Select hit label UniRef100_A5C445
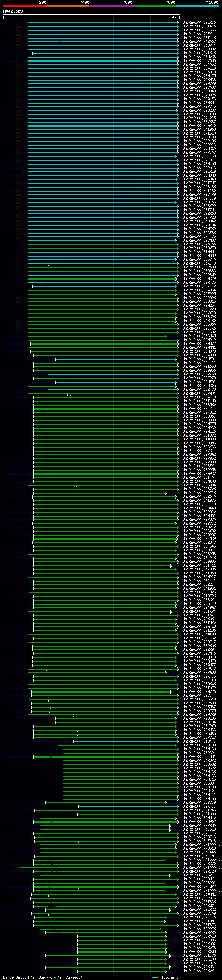Viewport: 222px width, 980px height. (199, 852)
